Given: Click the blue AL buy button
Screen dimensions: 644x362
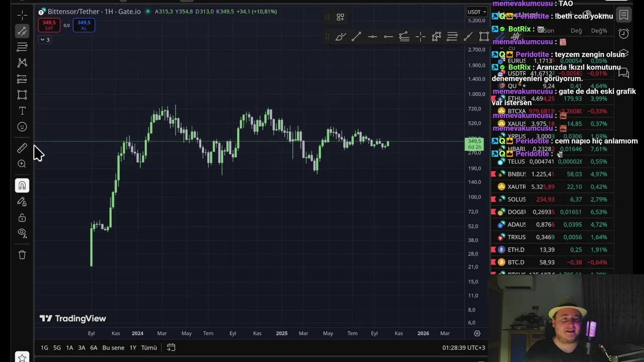Looking at the screenshot, I should click(x=84, y=25).
